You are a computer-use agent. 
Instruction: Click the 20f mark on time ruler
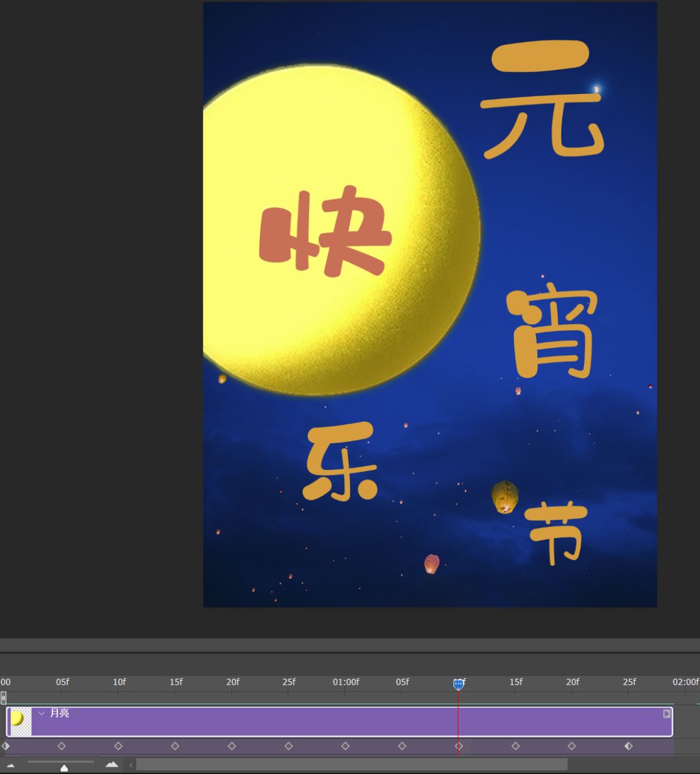(233, 682)
